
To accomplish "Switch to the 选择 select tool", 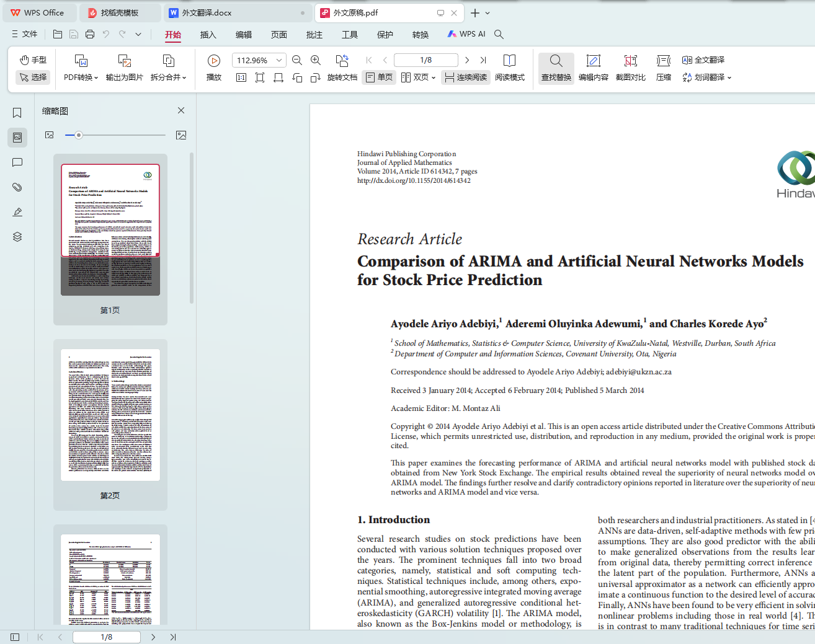I will (x=33, y=77).
